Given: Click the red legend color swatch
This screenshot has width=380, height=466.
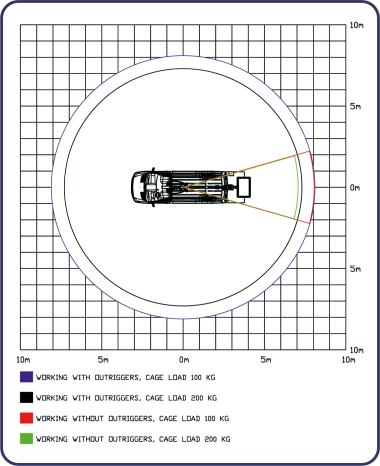Looking at the screenshot, I should pyautogui.click(x=26, y=418).
